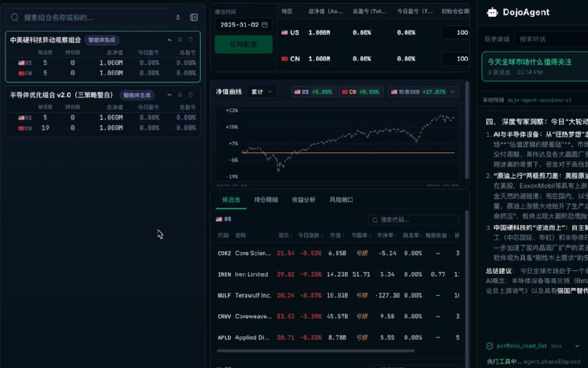Delete the 半导体优化组合 v2.0 portfolio via trash icon

[191, 95]
